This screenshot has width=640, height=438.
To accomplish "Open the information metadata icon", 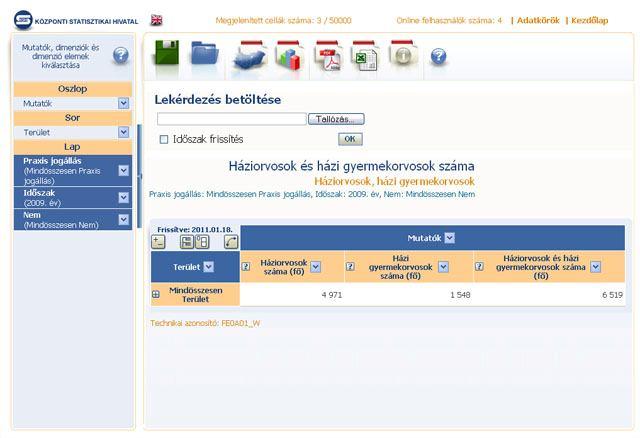I will tap(403, 53).
